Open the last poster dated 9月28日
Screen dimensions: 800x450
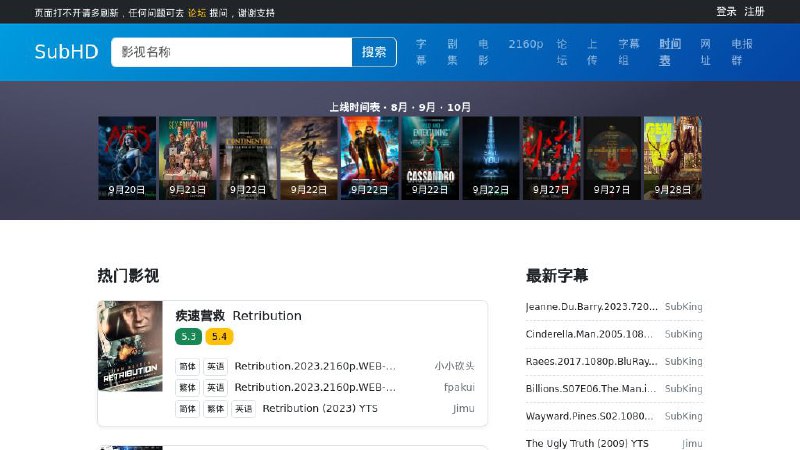(x=672, y=158)
